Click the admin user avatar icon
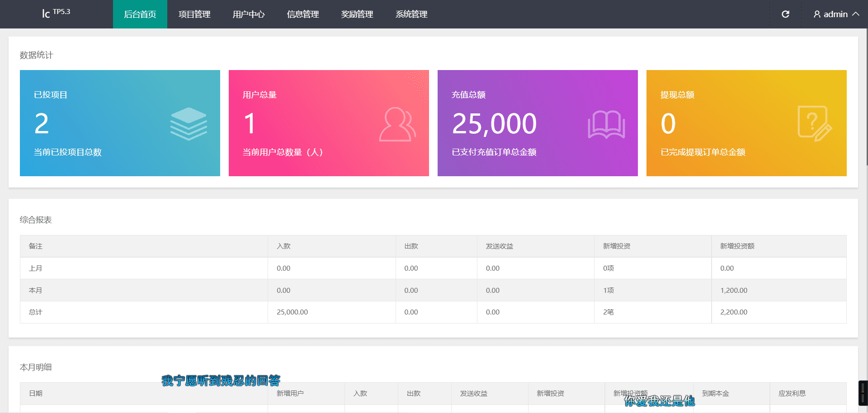This screenshot has height=413, width=868. coord(817,14)
